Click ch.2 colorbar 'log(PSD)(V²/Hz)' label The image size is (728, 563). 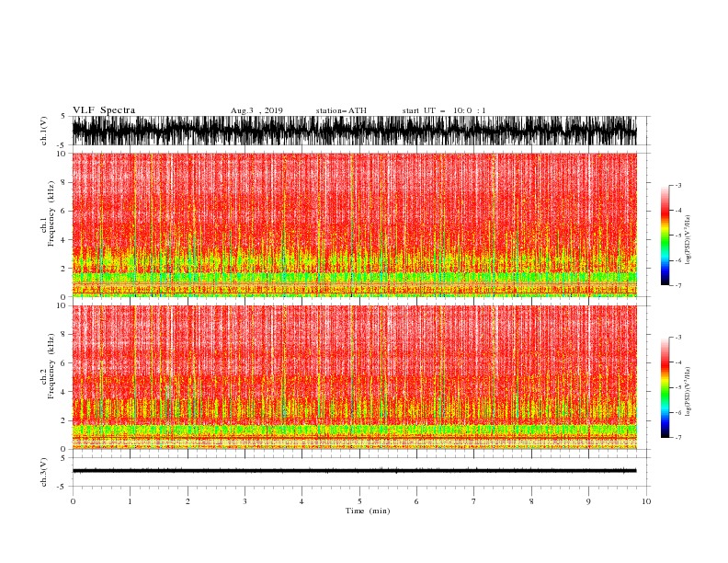[688, 391]
